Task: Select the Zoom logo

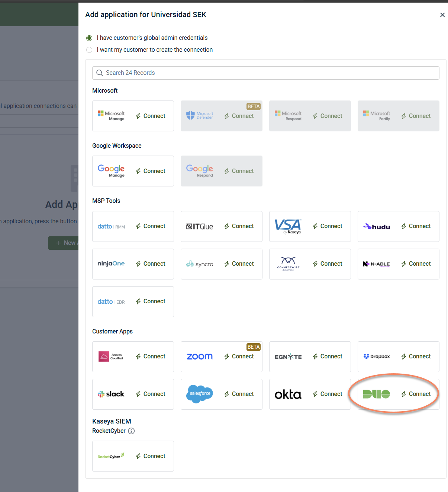Action: (200, 357)
